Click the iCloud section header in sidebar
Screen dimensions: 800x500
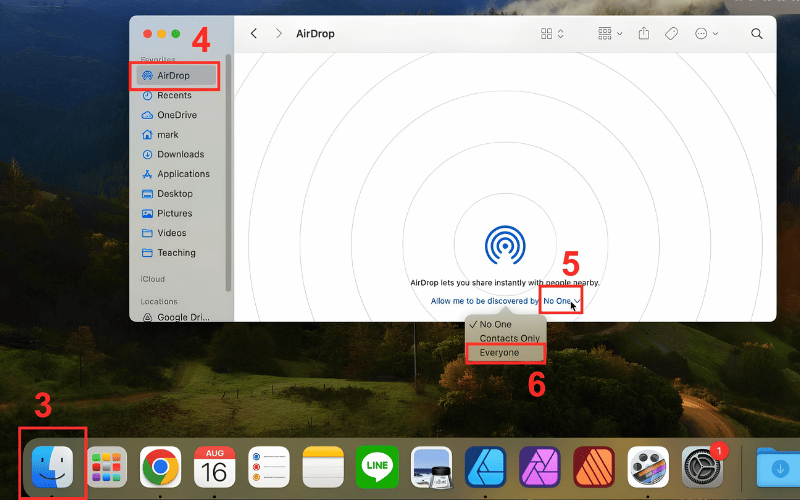[153, 279]
